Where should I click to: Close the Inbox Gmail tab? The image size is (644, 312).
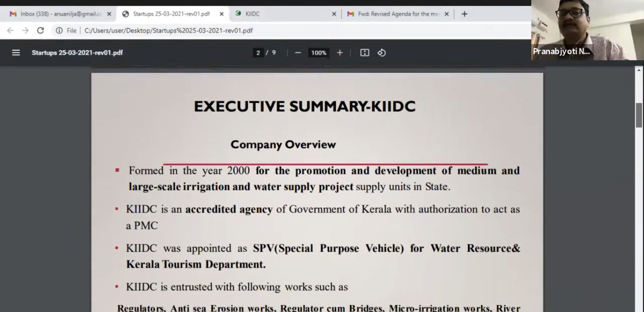(x=109, y=14)
